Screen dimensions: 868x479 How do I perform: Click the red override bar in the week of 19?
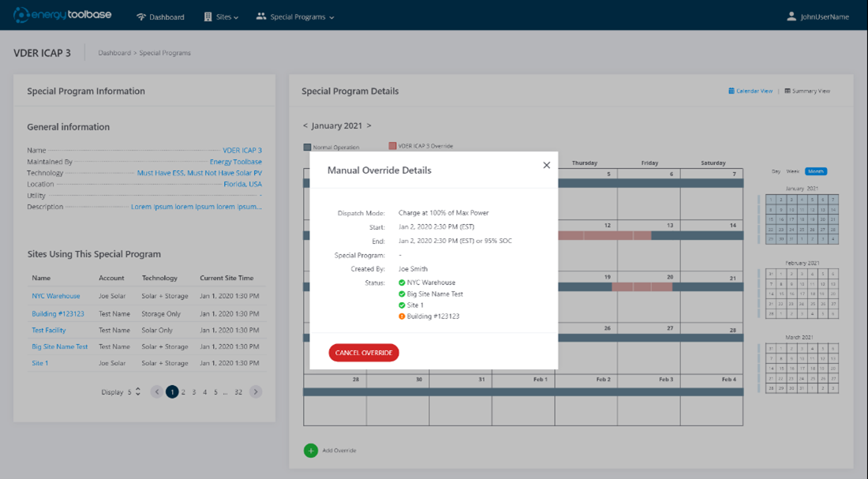click(642, 286)
